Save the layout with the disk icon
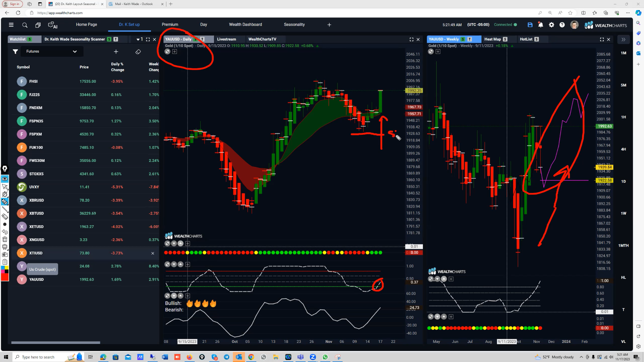 click(x=530, y=25)
